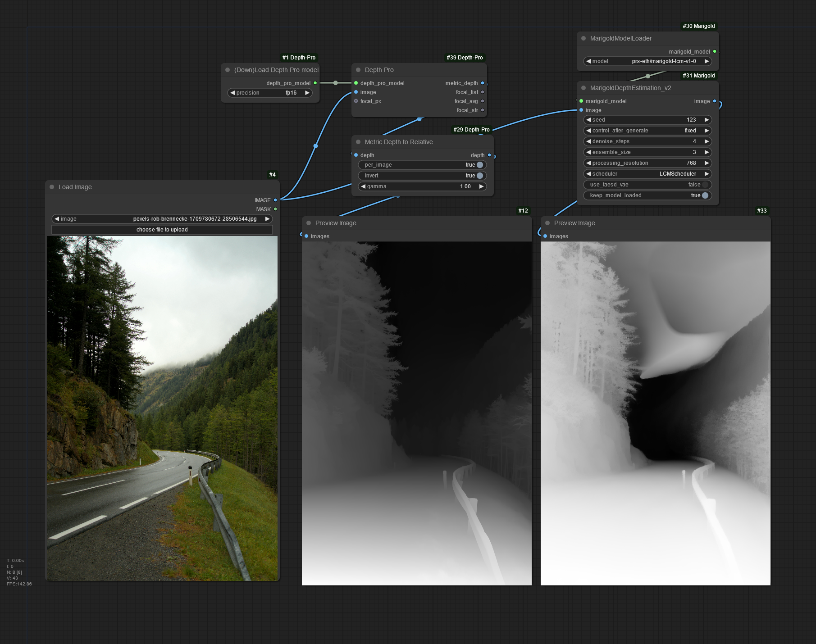Image resolution: width=816 pixels, height=644 pixels.
Task: Choose next marigold model with right arrow
Action: (707, 61)
